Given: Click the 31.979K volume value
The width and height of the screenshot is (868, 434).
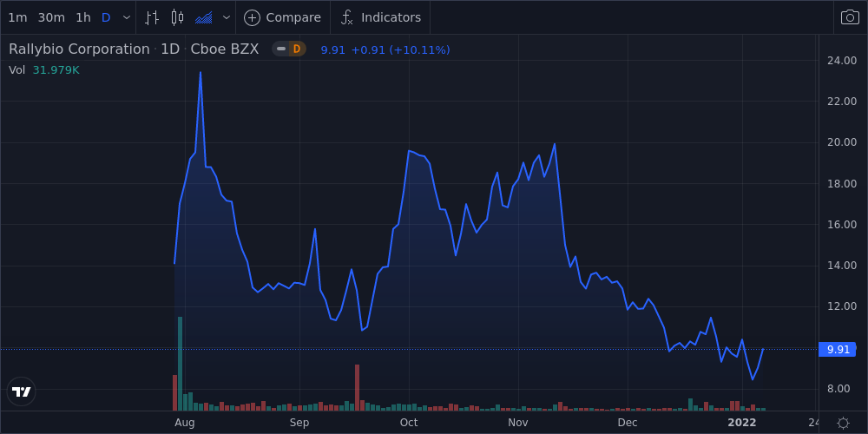Looking at the screenshot, I should 56,70.
